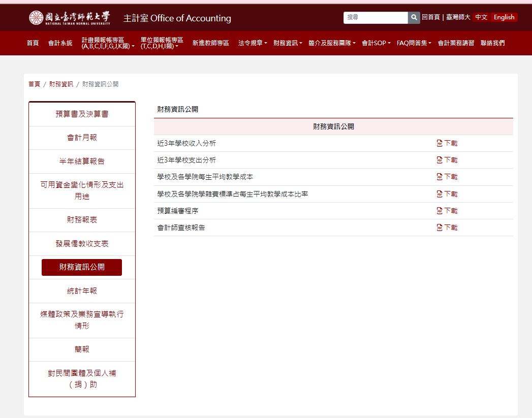Click the search magnifier icon button
Screen dimensions: 532x418
[x=414, y=18]
